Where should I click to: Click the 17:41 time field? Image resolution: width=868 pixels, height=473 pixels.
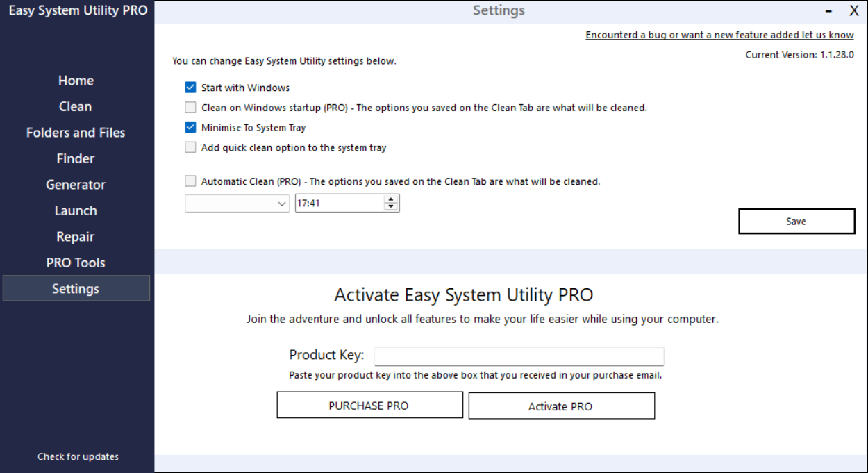339,204
